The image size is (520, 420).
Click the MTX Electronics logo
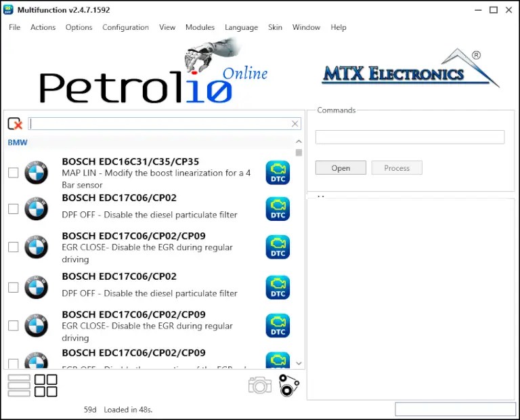410,69
